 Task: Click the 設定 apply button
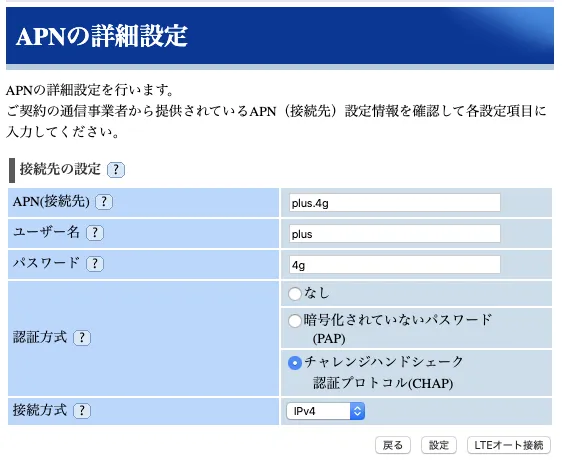click(439, 445)
